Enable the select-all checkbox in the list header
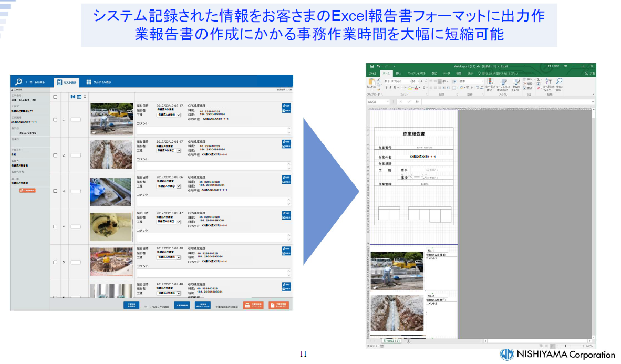The height and width of the screenshot is (364, 621). coord(55,96)
